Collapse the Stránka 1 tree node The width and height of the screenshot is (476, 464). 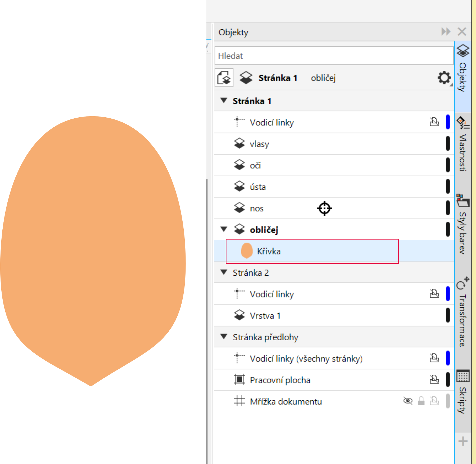click(224, 101)
